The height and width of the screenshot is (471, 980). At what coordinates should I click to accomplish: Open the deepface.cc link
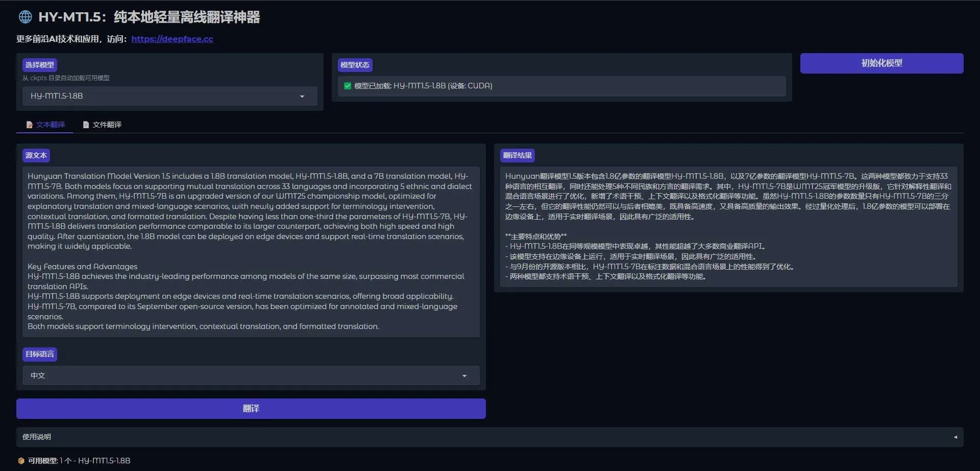(172, 39)
